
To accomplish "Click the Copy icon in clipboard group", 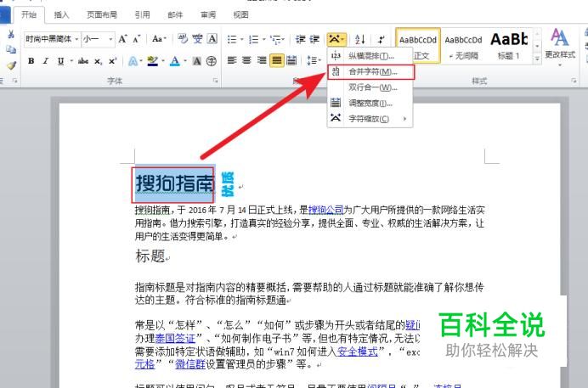I will (11, 50).
